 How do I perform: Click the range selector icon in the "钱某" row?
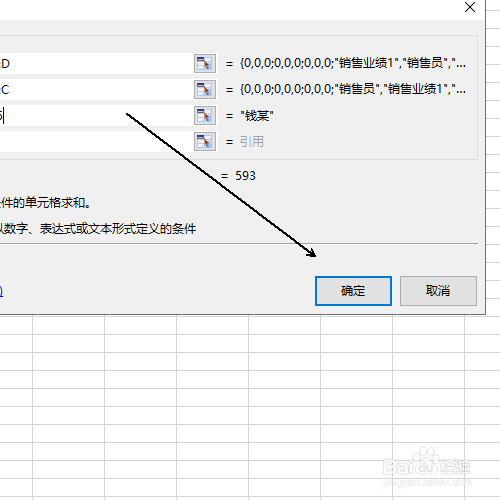coord(205,116)
